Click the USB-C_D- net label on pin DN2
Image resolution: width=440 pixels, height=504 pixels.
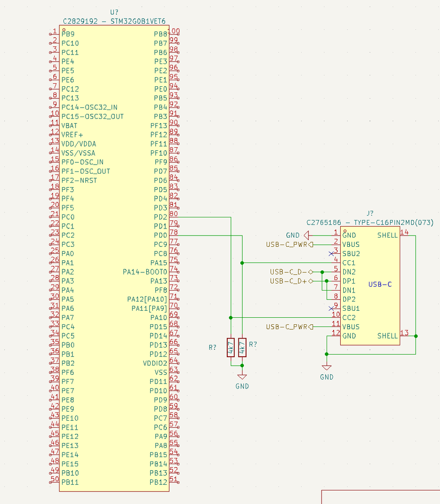point(287,271)
